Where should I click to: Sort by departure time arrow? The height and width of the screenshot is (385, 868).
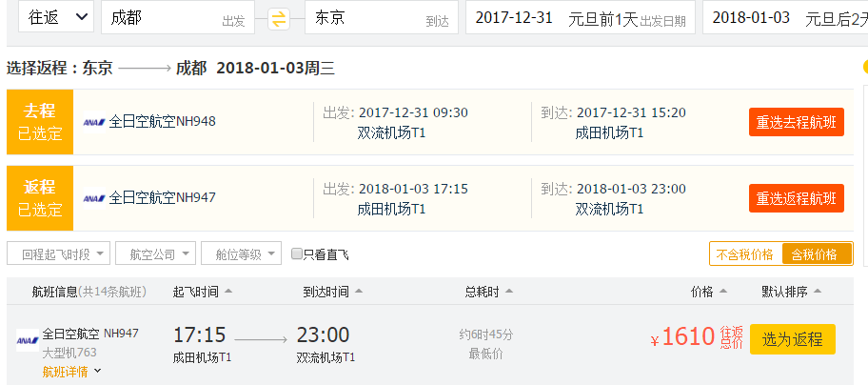click(x=228, y=292)
